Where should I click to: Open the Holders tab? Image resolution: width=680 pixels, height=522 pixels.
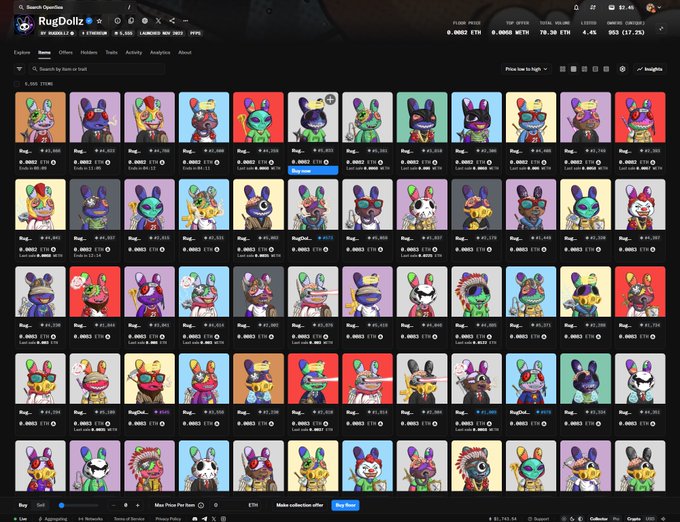tap(89, 52)
